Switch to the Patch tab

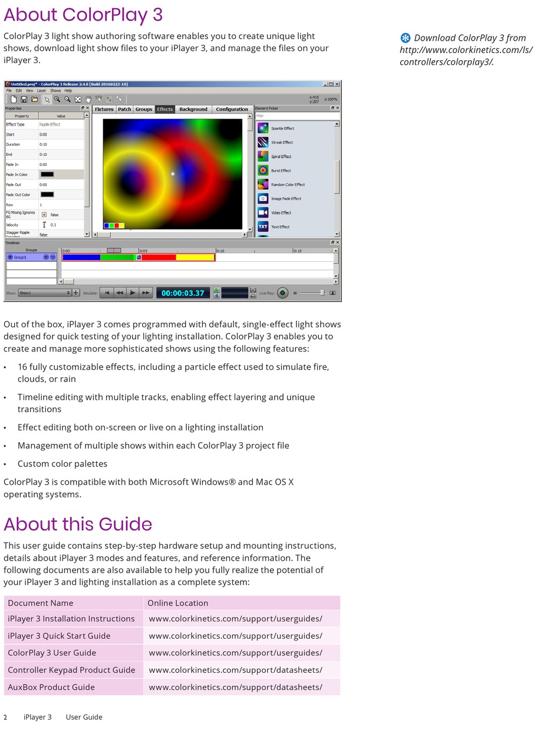tap(124, 109)
